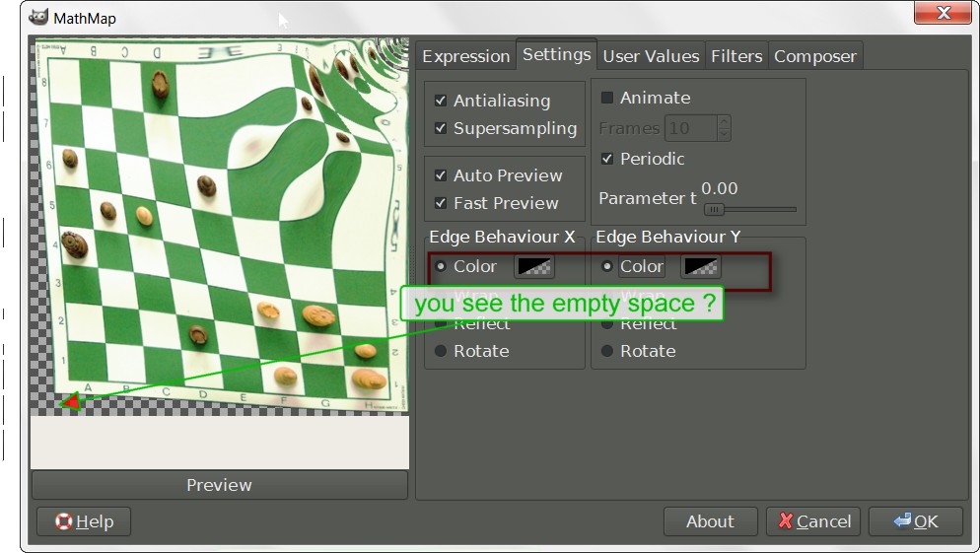The width and height of the screenshot is (980, 553).
Task: Cancel the MathMap dialog
Action: pyautogui.click(x=813, y=521)
